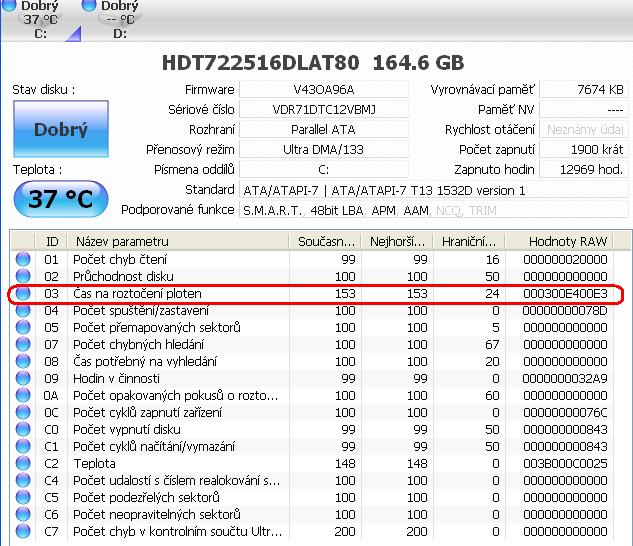Image resolution: width=633 pixels, height=546 pixels.
Task: Select row Počet chyb v kontrolním součtu
Action: (x=312, y=531)
